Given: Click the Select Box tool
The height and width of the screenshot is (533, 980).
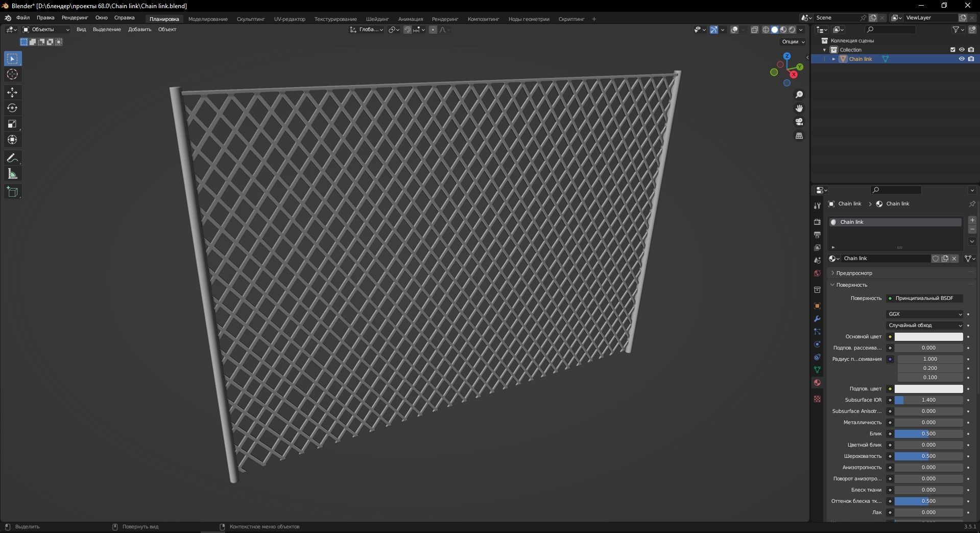Looking at the screenshot, I should click(13, 59).
